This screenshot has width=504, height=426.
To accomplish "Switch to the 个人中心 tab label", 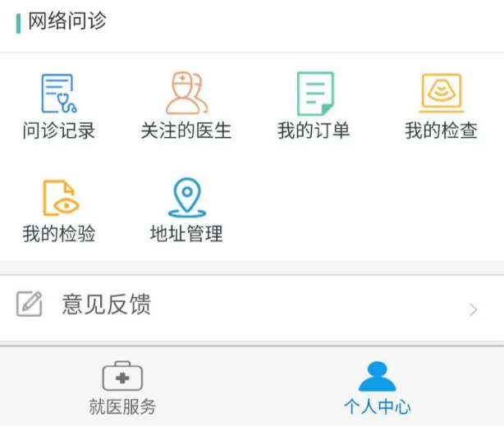I will (x=378, y=406).
